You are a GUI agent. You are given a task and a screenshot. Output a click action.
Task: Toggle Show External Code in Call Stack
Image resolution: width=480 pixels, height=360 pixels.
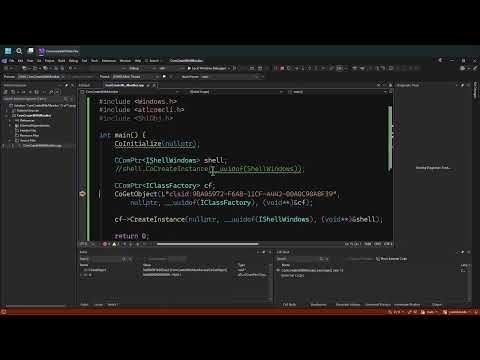pyautogui.click(x=392, y=259)
